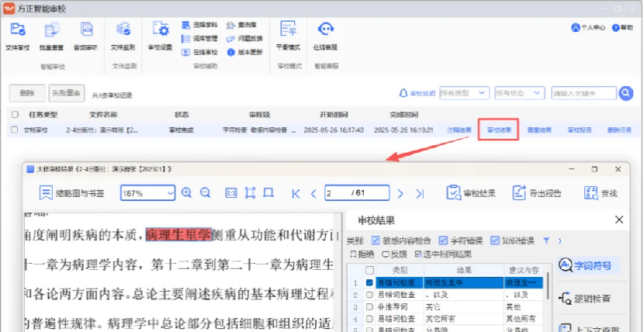Open 文件监测 file monitoring
Image resolution: width=644 pixels, height=332 pixels.
click(x=123, y=36)
